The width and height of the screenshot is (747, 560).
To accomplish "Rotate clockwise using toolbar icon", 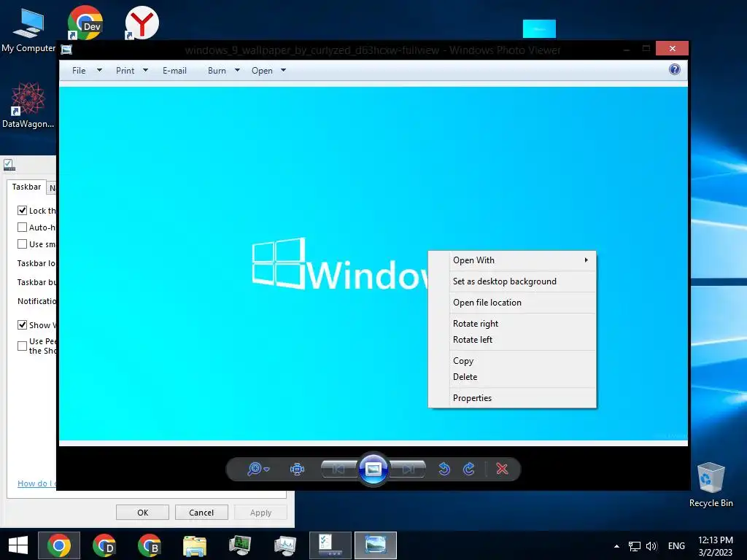I will [469, 469].
